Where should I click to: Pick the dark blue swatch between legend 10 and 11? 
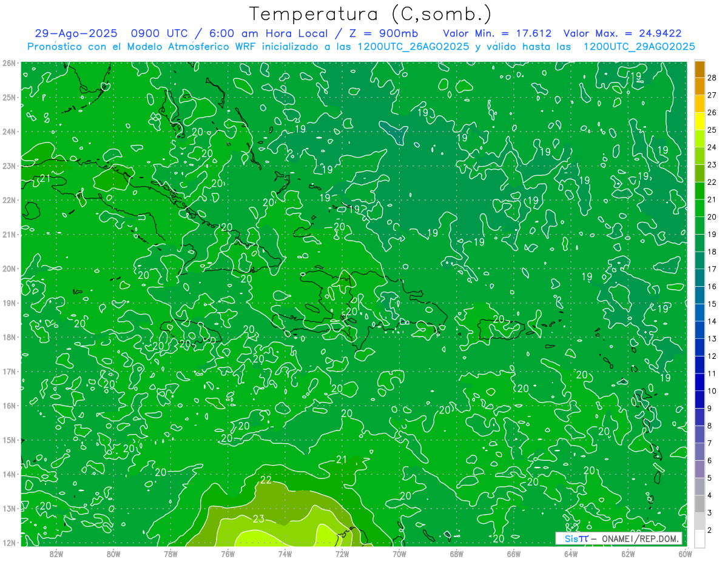click(699, 383)
